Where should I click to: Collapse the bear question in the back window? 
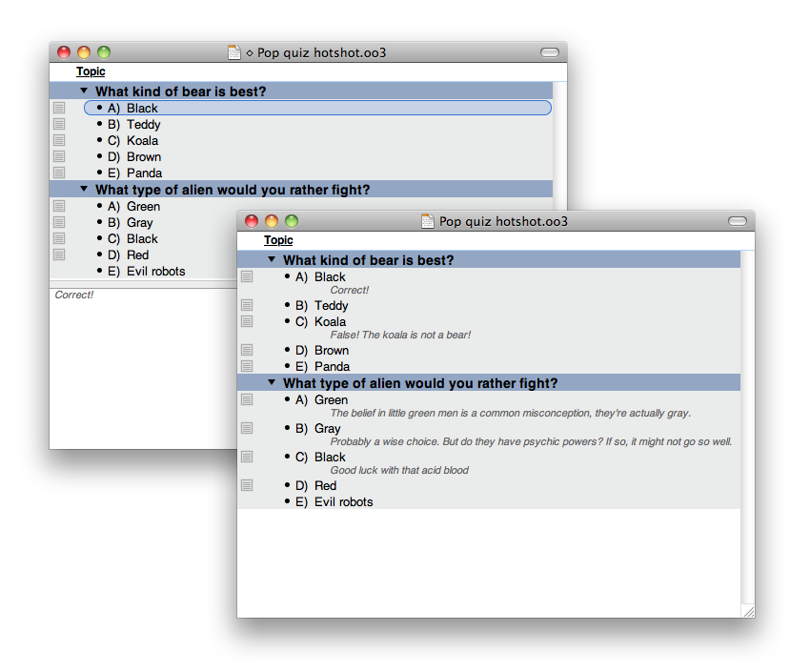click(84, 92)
